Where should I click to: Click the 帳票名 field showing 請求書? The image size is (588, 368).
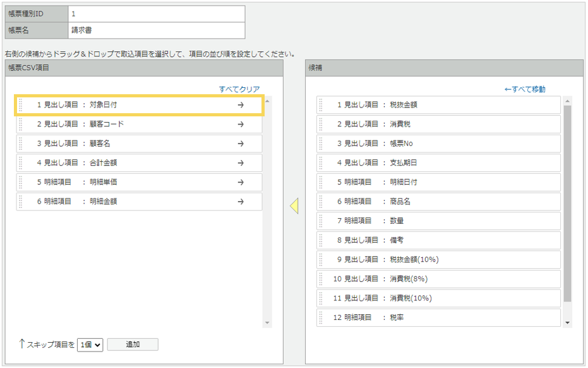[156, 30]
